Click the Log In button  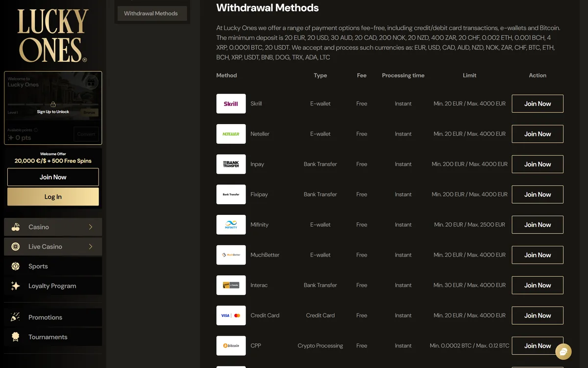coord(53,197)
